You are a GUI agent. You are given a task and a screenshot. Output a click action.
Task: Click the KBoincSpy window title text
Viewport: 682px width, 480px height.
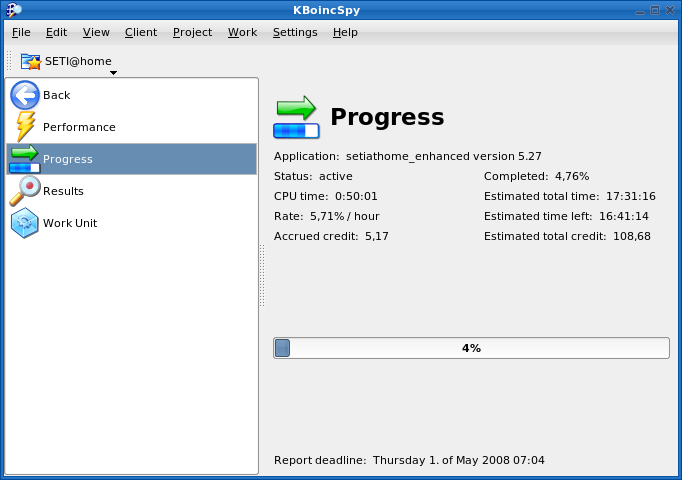click(327, 10)
